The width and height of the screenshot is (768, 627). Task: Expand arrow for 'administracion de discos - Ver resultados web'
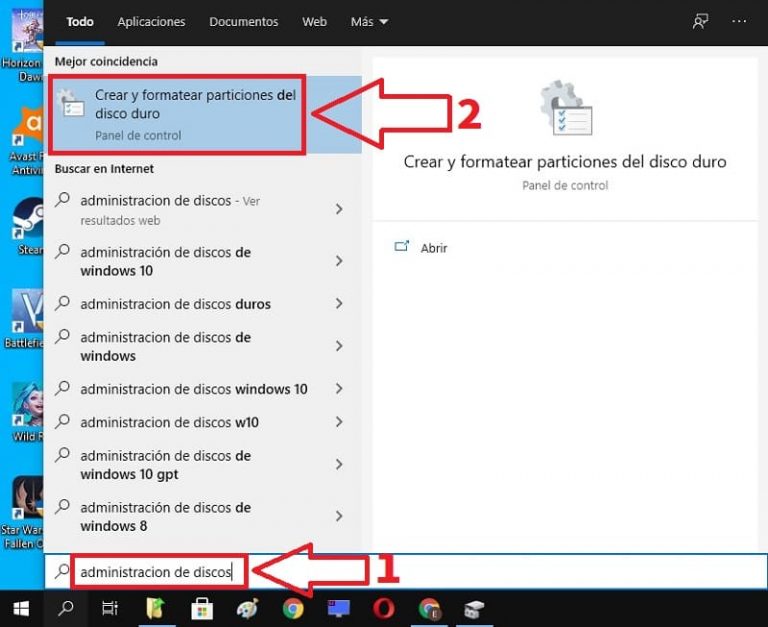[x=339, y=210]
